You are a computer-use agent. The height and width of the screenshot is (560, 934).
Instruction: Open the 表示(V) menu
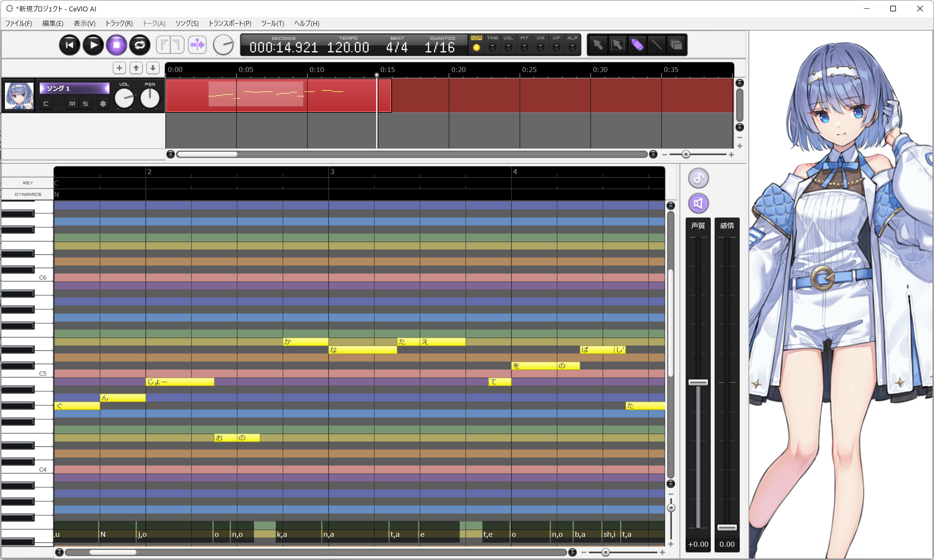pos(84,24)
